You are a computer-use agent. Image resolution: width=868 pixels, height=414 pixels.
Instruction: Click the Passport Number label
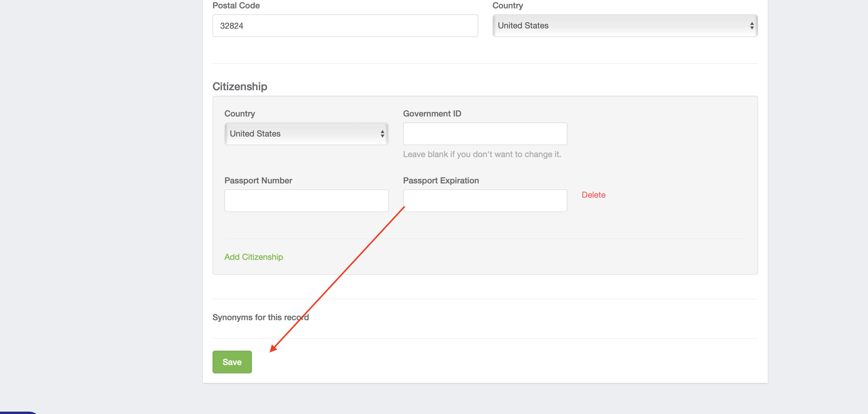coord(258,180)
